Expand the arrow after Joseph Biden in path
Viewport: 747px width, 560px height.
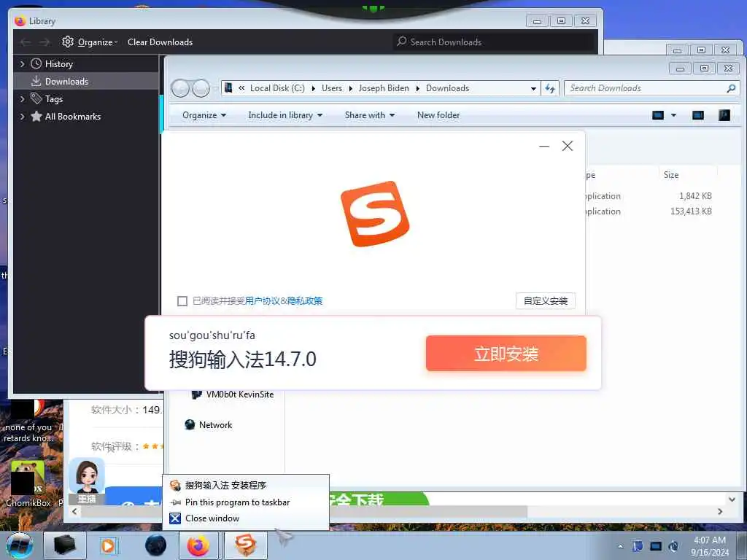(418, 88)
